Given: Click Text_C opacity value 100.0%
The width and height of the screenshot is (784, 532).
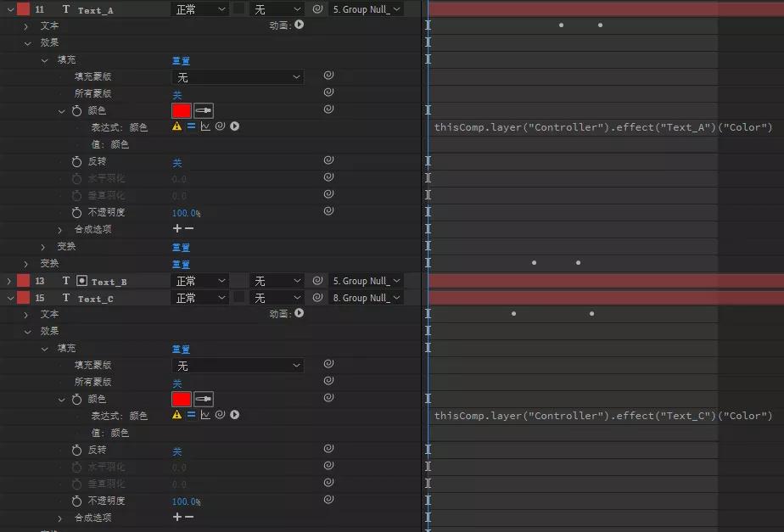Looking at the screenshot, I should (x=186, y=501).
